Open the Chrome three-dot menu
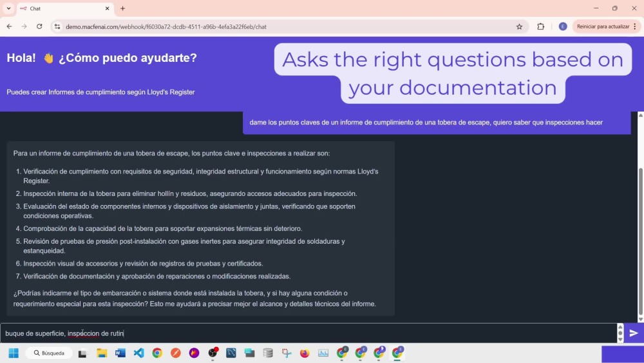Image resolution: width=644 pixels, height=363 pixels. pyautogui.click(x=635, y=26)
